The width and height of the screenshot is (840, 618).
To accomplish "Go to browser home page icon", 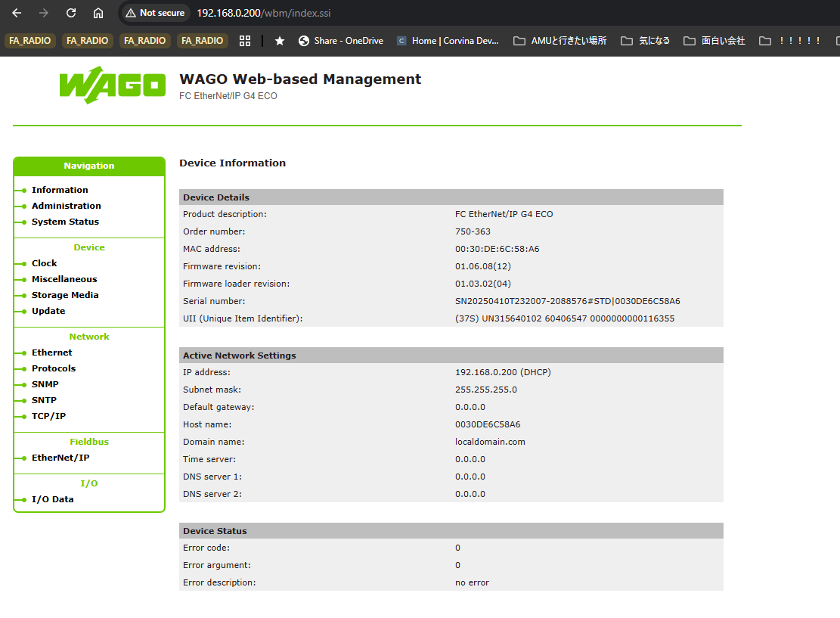I will (98, 13).
